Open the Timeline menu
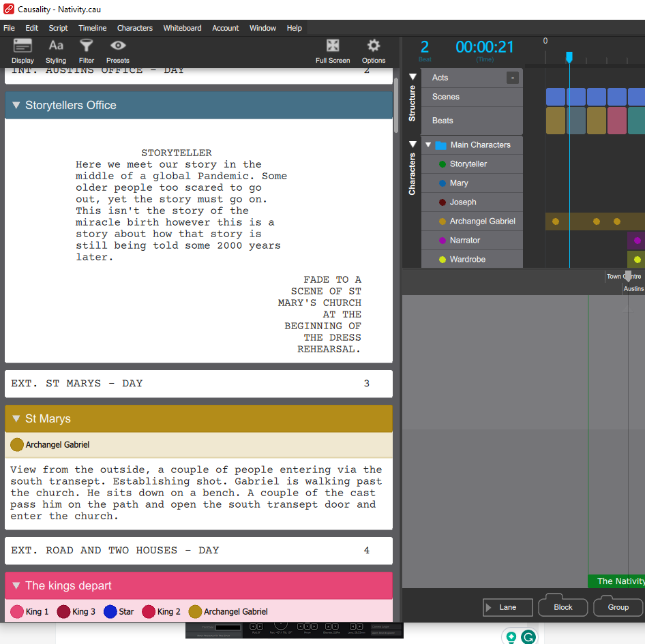 tap(92, 28)
